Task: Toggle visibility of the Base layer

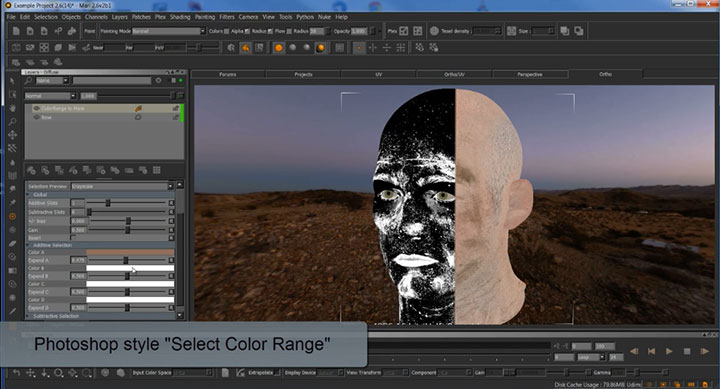Action: click(x=36, y=117)
